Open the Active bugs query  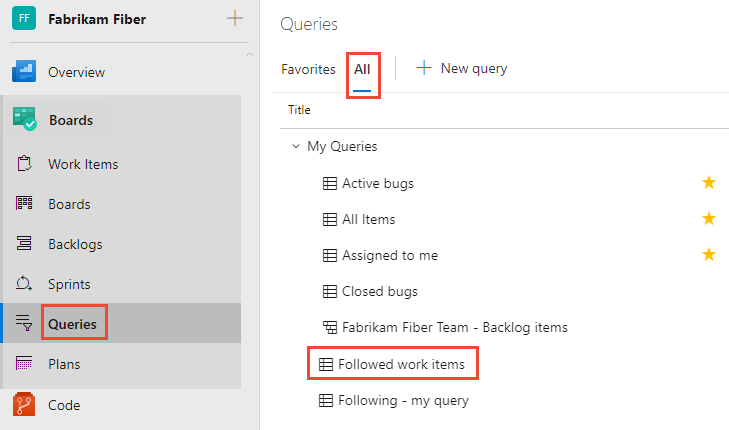tap(378, 184)
